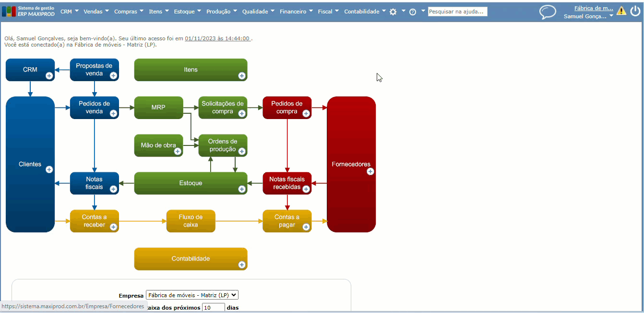Screen dimensions: 644x313
Task: Open the Solicitações de compra box
Action: point(223,108)
